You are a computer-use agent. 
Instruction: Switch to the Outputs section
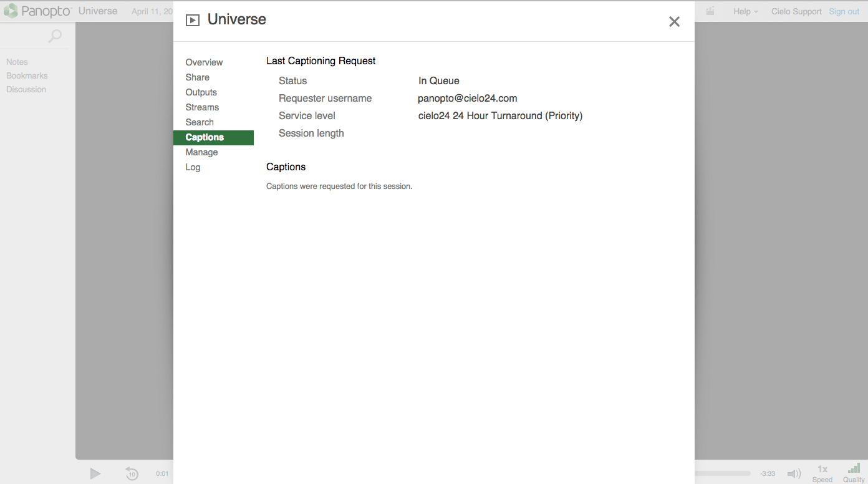(x=201, y=92)
